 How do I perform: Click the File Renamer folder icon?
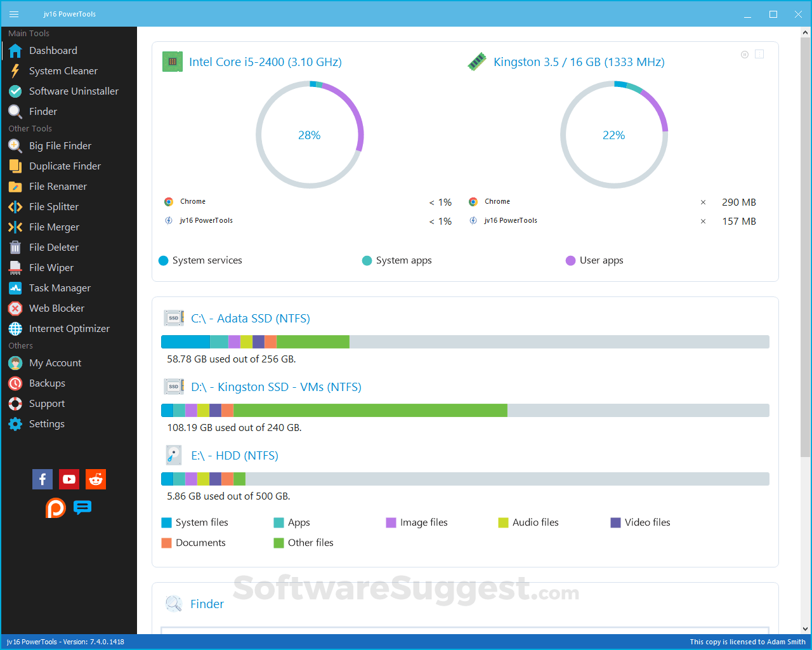(15, 187)
